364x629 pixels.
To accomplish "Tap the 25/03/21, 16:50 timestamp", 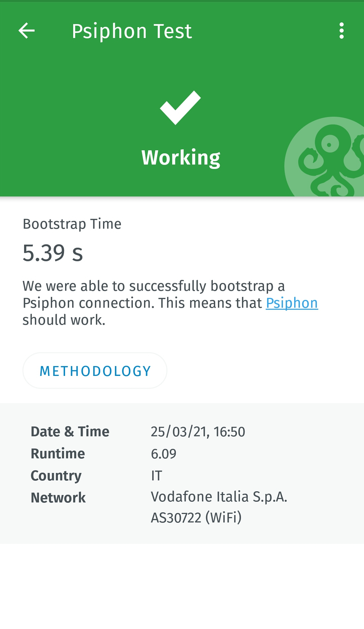I will pyautogui.click(x=198, y=432).
